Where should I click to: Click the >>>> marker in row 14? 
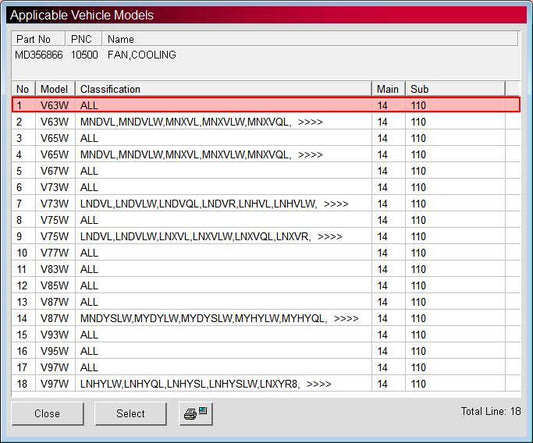pos(346,319)
